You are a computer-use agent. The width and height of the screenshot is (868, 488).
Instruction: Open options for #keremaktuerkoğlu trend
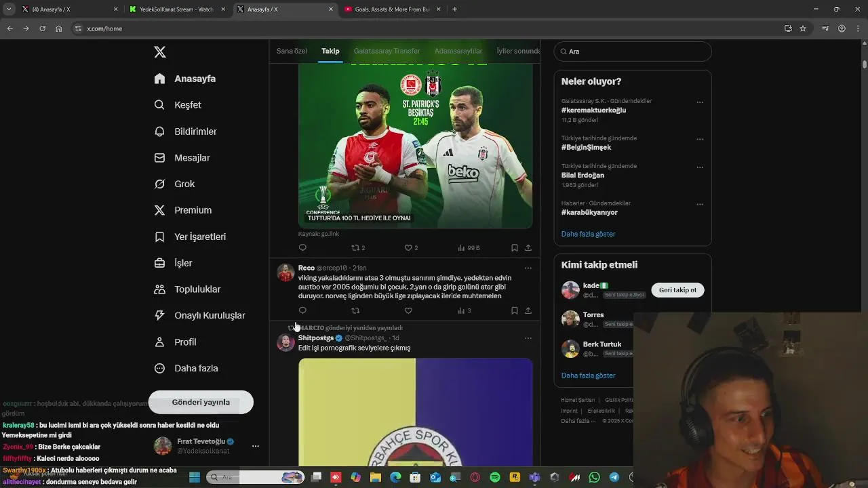(700, 102)
